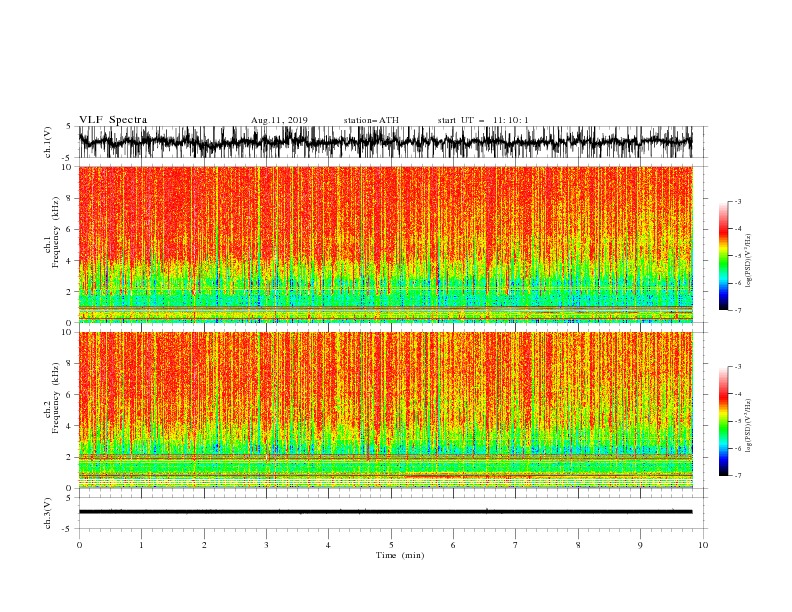Viewport: 792px width, 612px height.
Task: Click the "ch.3(V)" axis label
Action: click(x=48, y=513)
